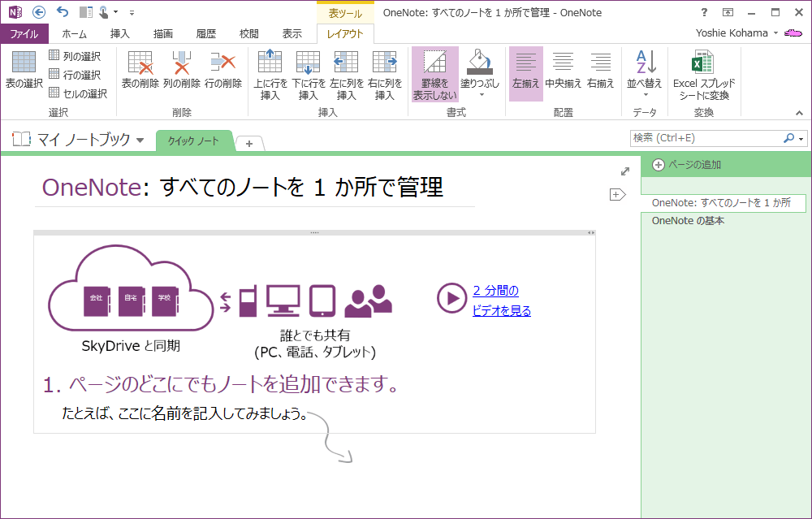Switch to the 表示 tab
Image resolution: width=812 pixels, height=519 pixels.
tap(292, 33)
